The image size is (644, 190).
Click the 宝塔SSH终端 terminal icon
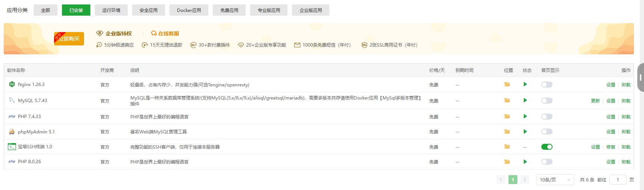click(12, 147)
